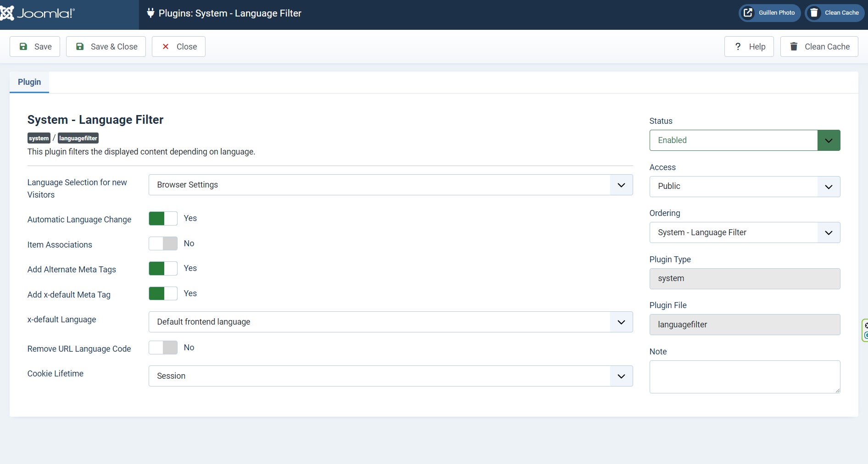Open Language Selection for new Visitors dropdown

(x=390, y=185)
